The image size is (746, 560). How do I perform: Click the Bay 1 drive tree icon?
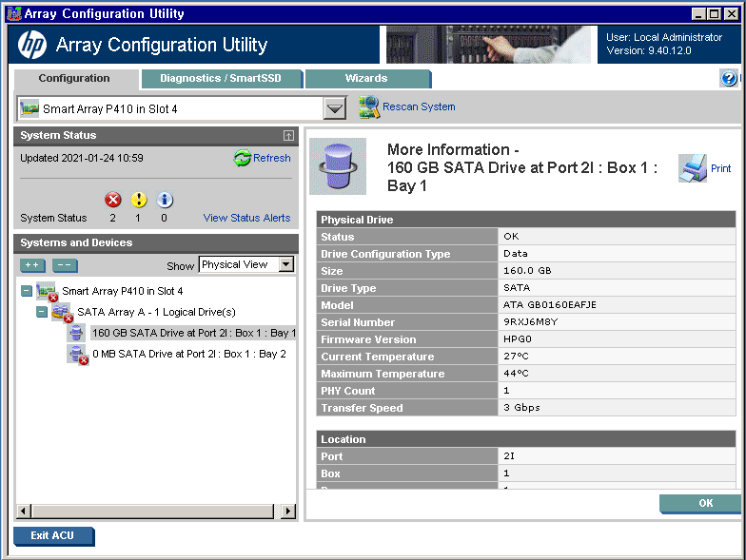coord(76,333)
